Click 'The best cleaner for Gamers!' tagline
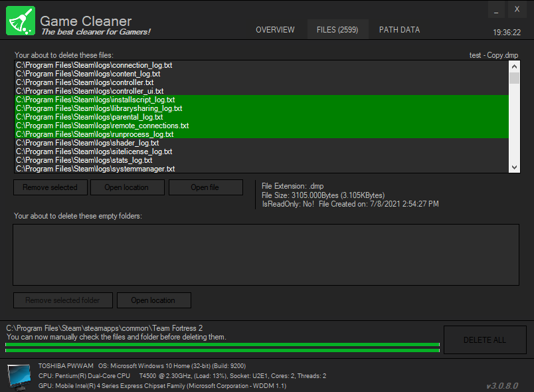This screenshot has height=392, width=534. pos(96,32)
